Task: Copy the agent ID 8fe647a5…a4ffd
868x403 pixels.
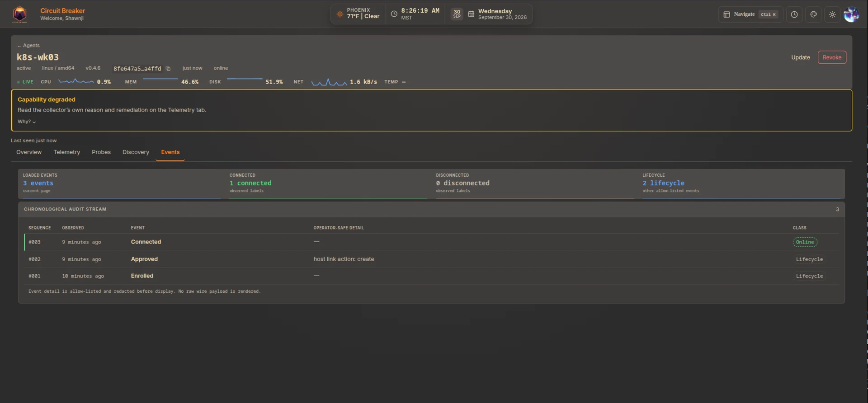Action: [168, 69]
